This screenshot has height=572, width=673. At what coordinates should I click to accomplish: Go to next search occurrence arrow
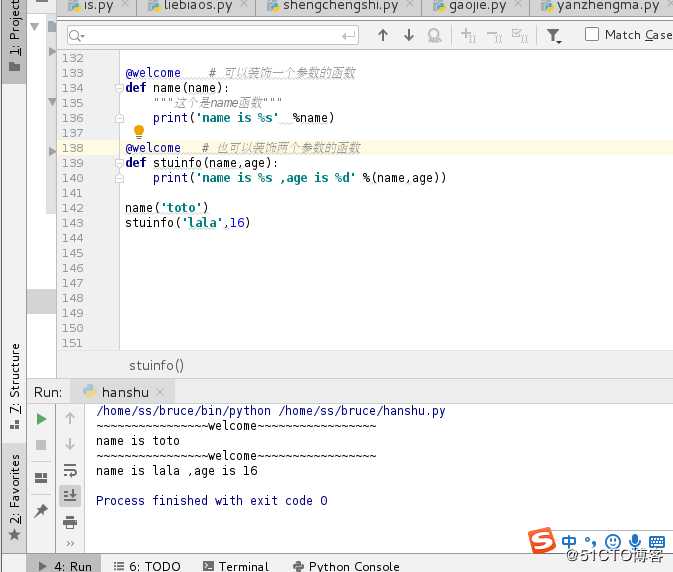click(x=409, y=35)
